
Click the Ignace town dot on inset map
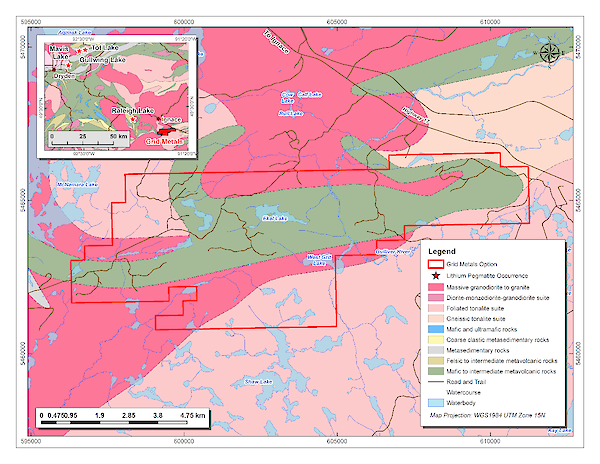[159, 125]
